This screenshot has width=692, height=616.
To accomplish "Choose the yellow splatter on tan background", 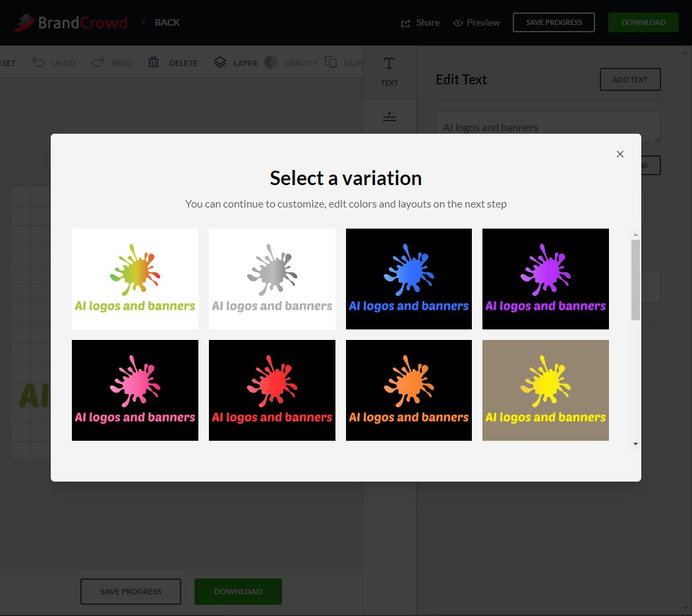I will 546,390.
